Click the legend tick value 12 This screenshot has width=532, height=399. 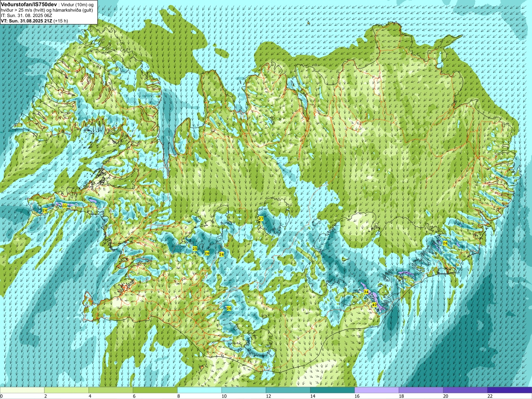(x=268, y=396)
